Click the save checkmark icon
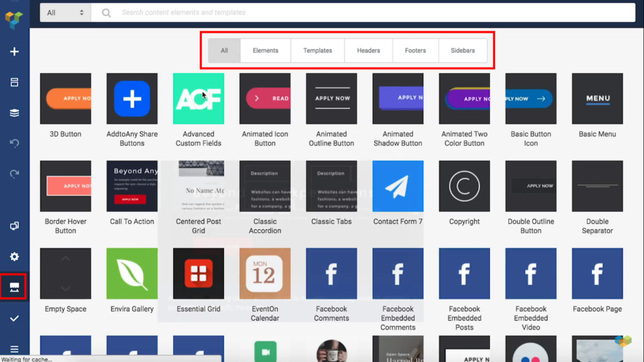The height and width of the screenshot is (362, 644). point(14,317)
